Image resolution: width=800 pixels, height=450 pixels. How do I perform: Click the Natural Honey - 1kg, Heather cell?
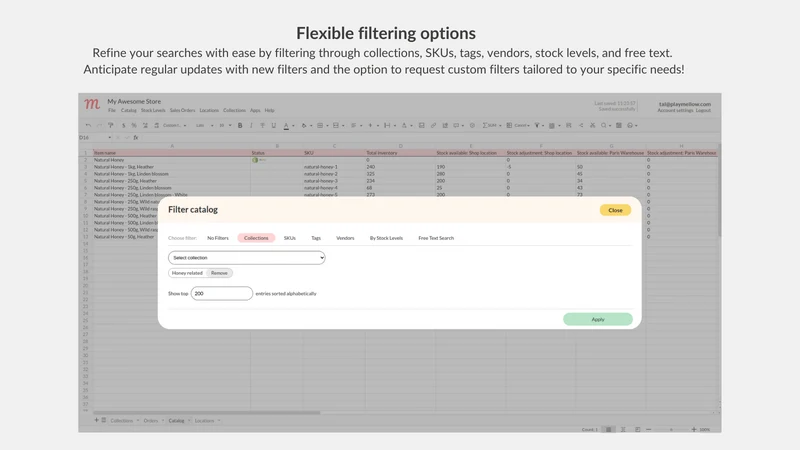tap(171, 167)
